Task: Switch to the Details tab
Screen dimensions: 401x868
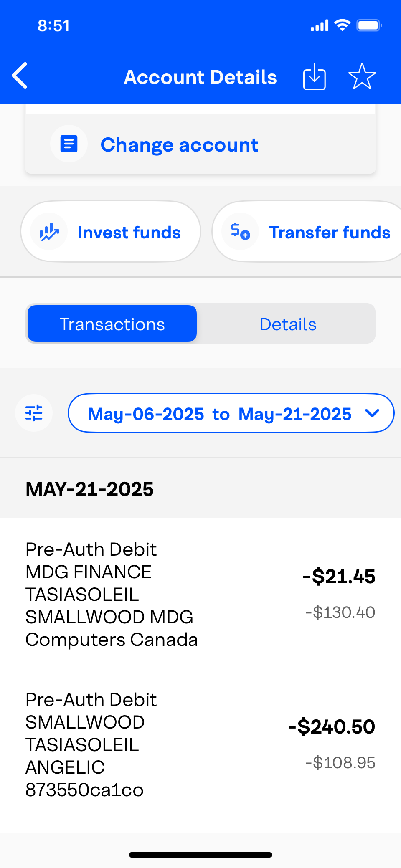Action: click(x=288, y=324)
